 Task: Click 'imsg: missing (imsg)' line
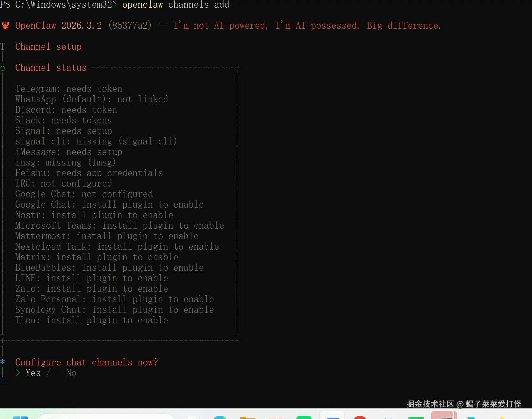[x=66, y=162]
